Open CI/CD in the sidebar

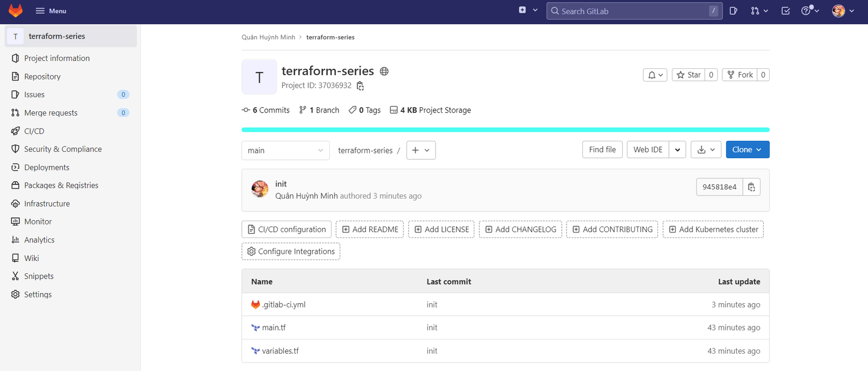click(x=34, y=131)
